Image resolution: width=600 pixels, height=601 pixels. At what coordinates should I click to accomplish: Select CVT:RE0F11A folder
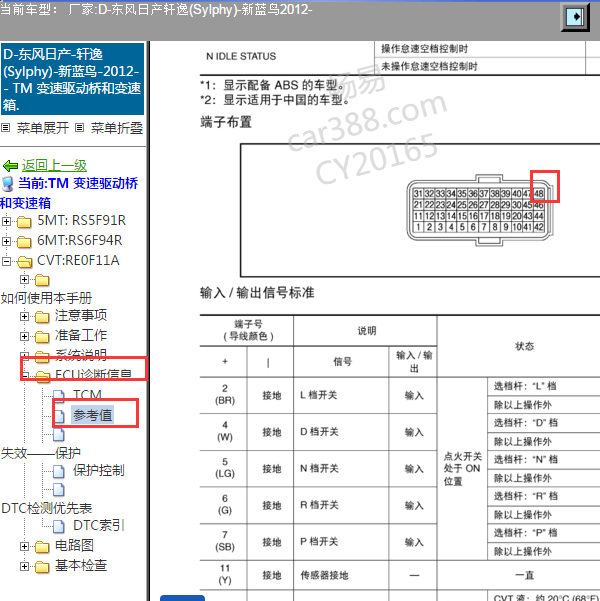pyautogui.click(x=78, y=260)
